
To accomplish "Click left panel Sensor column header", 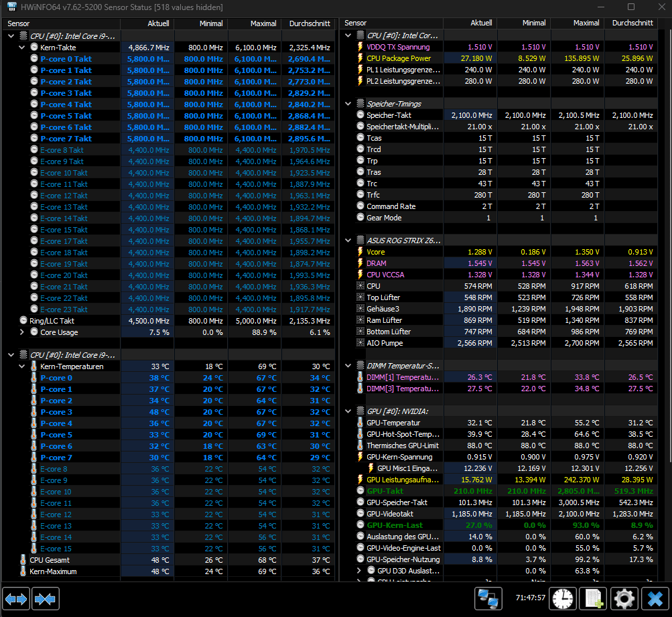I will click(x=61, y=23).
